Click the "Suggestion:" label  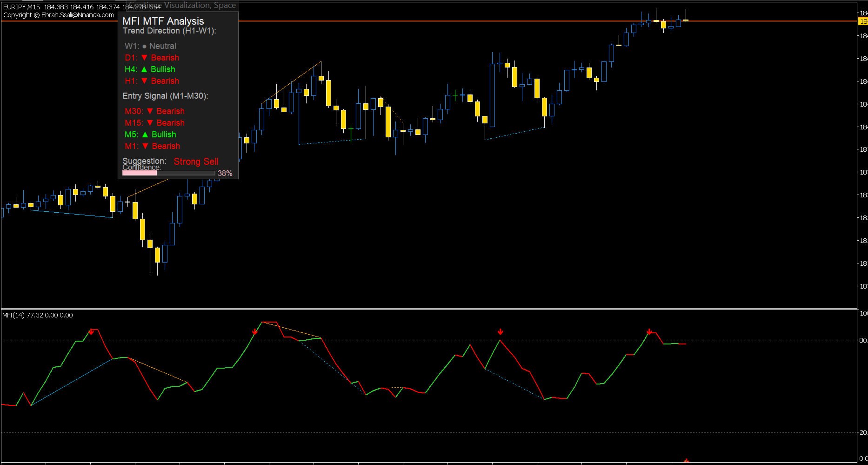tap(144, 161)
